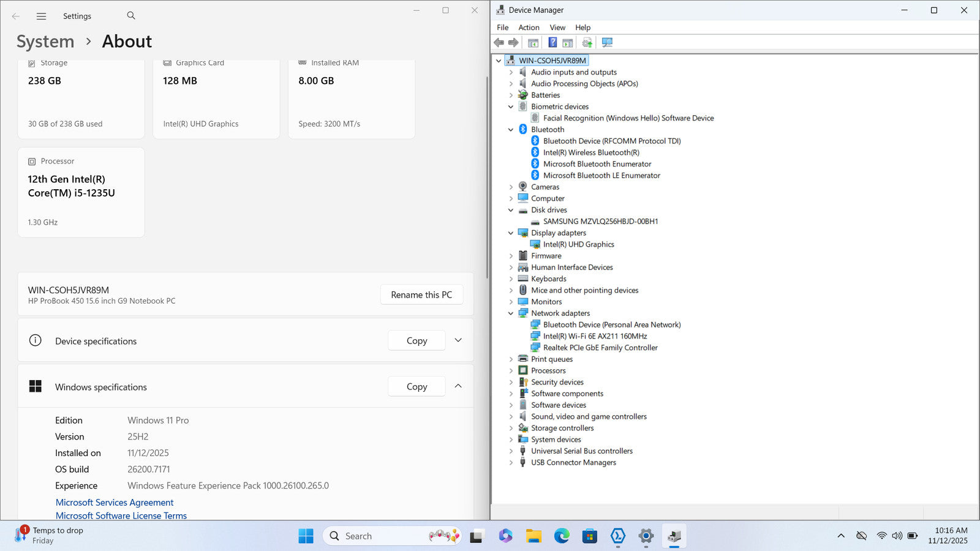Click the blue Help question mark icon

pyautogui.click(x=552, y=42)
